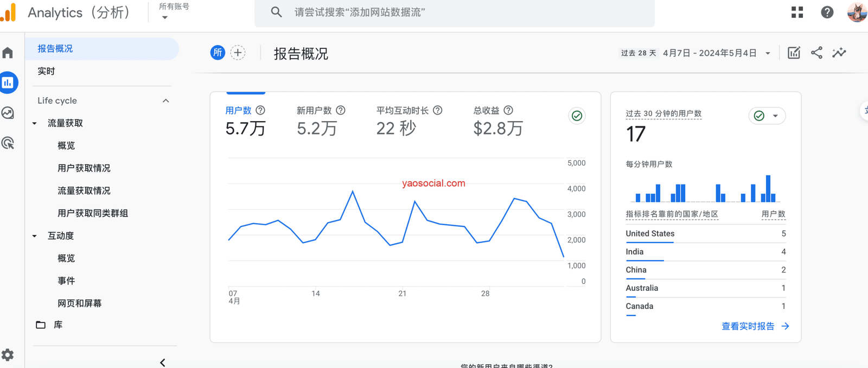Open the Explore icon in left rail

(8, 113)
